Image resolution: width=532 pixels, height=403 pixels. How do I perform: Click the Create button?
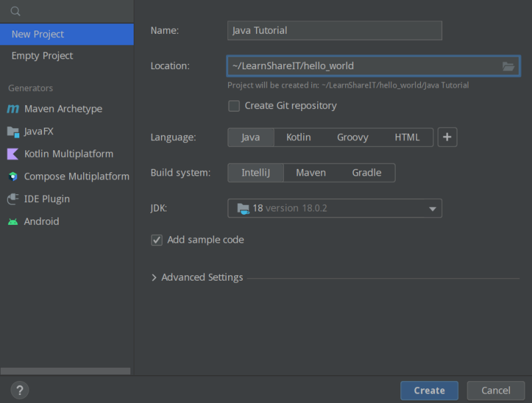tap(429, 390)
